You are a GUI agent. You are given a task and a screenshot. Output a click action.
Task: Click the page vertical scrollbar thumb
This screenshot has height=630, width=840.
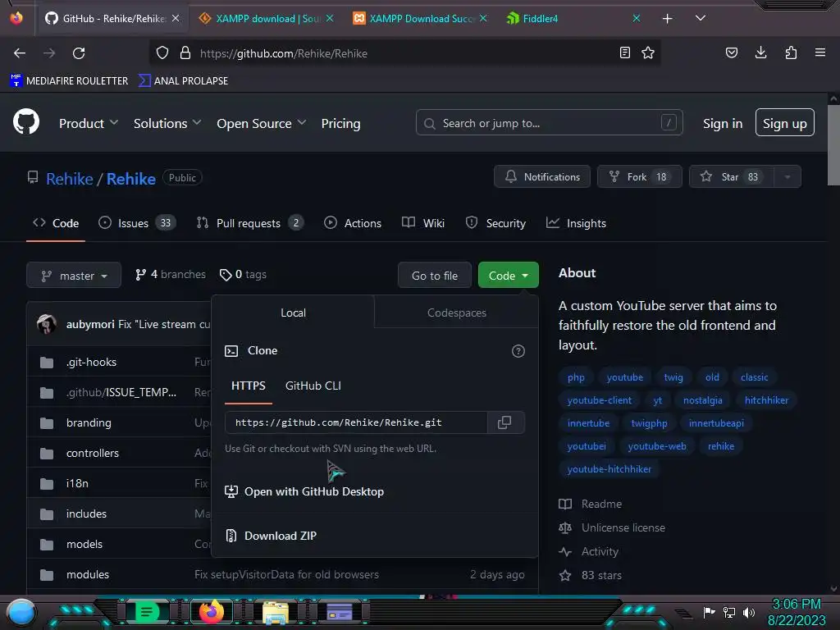point(833,144)
